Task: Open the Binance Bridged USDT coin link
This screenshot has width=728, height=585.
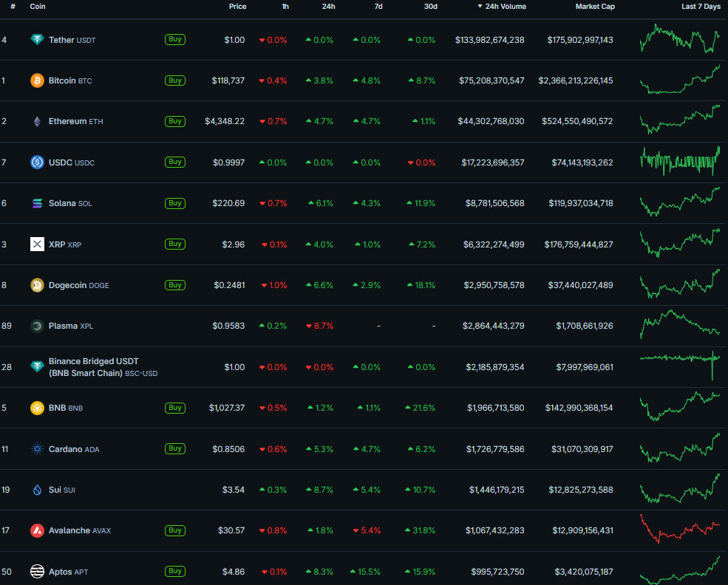Action: tap(103, 367)
